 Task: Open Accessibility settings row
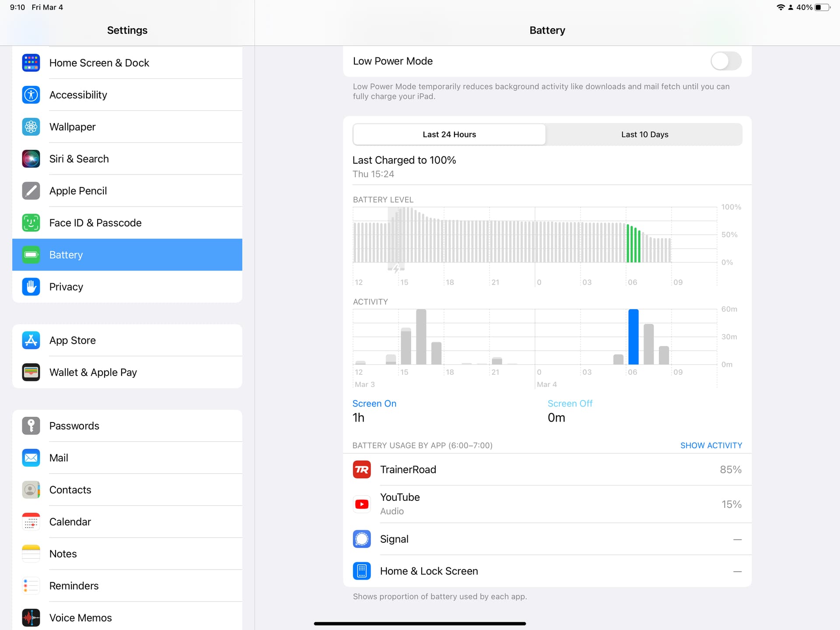[x=127, y=95]
